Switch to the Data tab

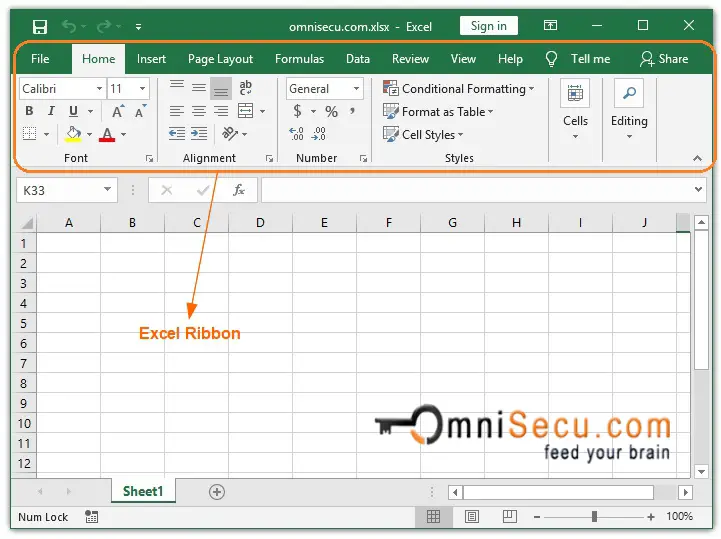pyautogui.click(x=358, y=59)
